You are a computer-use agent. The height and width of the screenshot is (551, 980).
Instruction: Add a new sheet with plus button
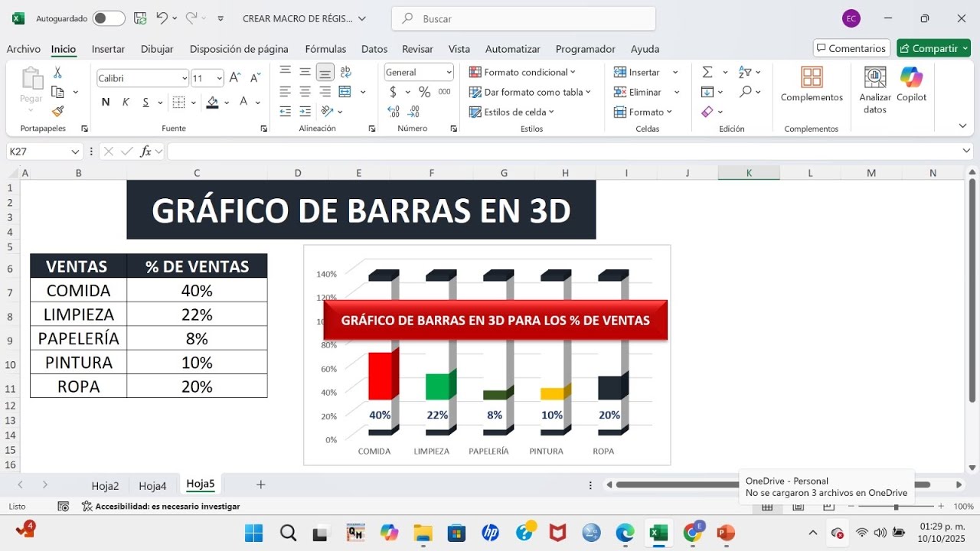click(x=260, y=484)
